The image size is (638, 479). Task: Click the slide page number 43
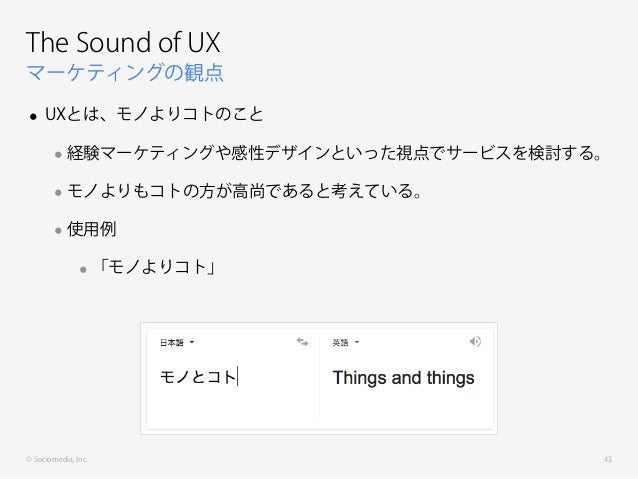(x=607, y=459)
